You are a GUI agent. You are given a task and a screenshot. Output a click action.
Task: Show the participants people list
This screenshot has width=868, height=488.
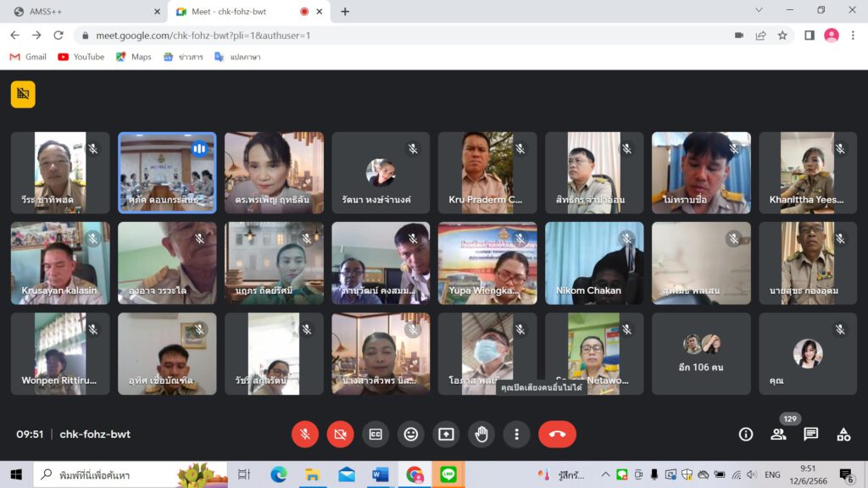coord(778,434)
